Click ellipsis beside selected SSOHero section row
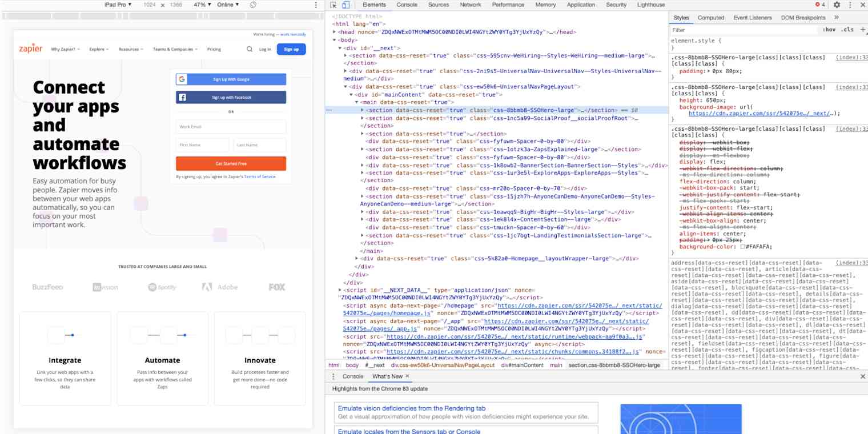Viewport: 868px width, 434px height. [329, 110]
